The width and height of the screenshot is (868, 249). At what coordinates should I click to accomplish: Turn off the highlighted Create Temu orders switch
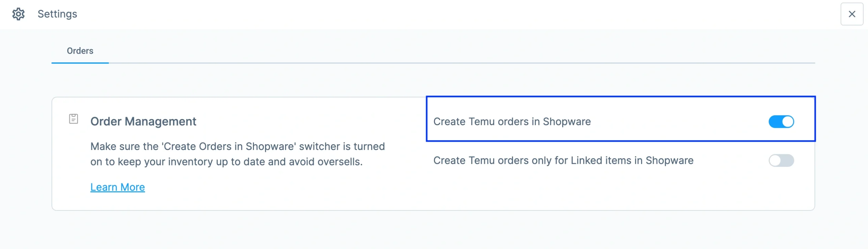click(x=782, y=121)
